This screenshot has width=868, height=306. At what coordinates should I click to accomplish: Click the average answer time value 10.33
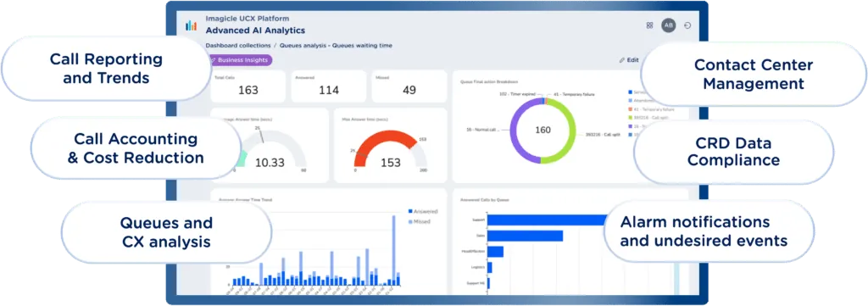[270, 163]
